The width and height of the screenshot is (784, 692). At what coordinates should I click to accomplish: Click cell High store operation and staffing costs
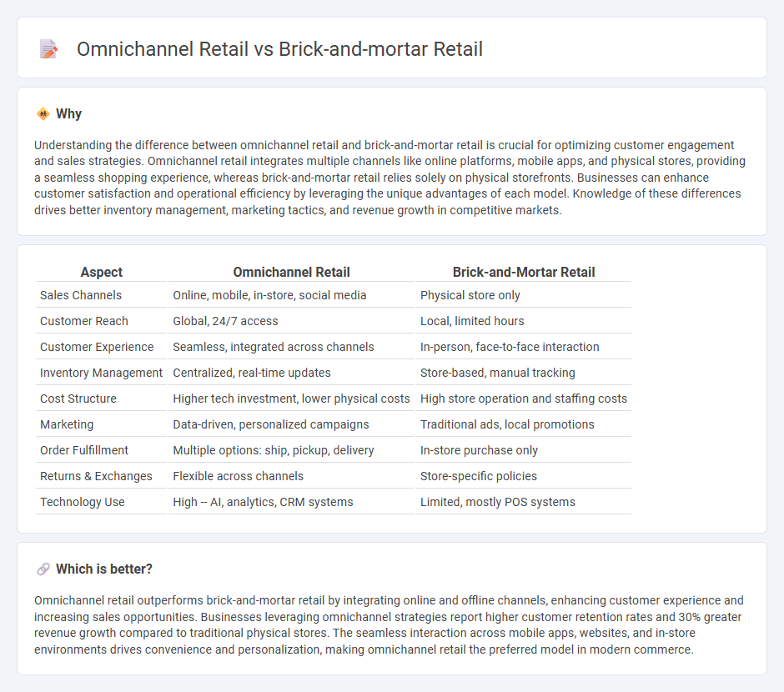pyautogui.click(x=524, y=399)
